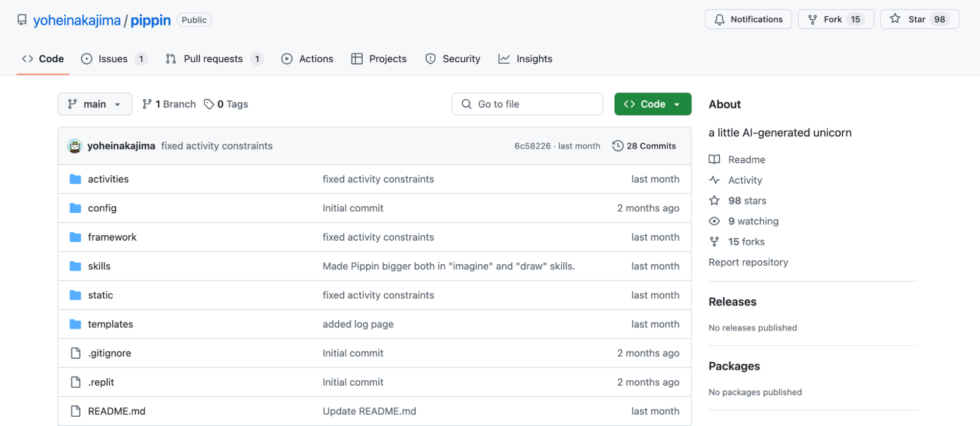Screen dimensions: 980x426
Task: Go to the Insights tab
Action: [x=526, y=59]
